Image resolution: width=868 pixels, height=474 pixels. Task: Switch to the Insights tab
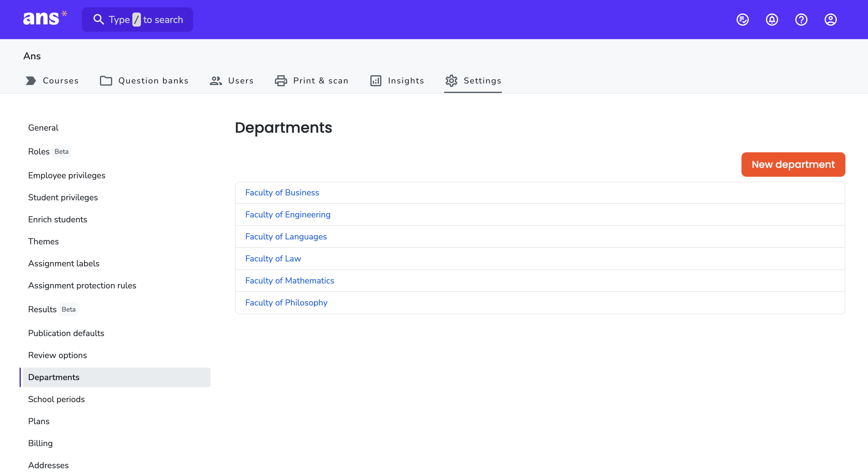click(397, 80)
